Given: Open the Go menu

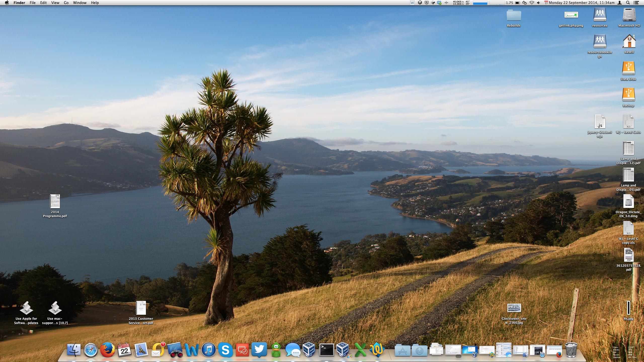Looking at the screenshot, I should coord(66,3).
